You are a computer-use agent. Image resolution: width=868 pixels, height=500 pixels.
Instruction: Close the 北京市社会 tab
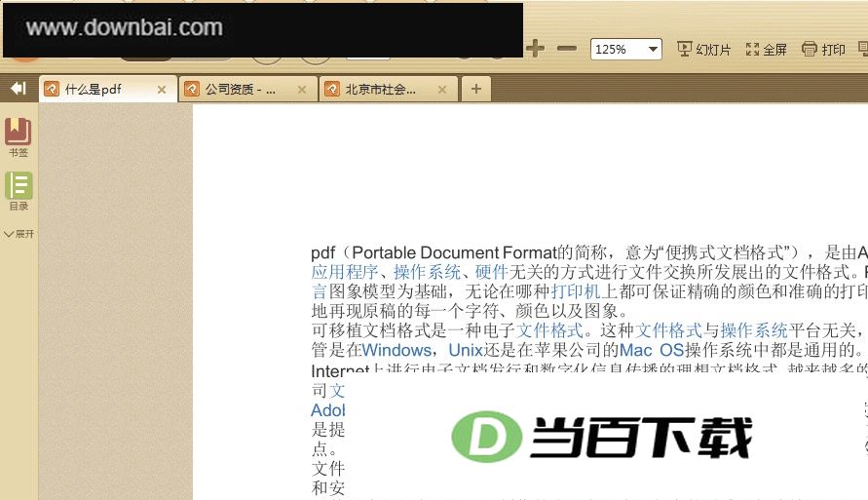click(x=441, y=89)
